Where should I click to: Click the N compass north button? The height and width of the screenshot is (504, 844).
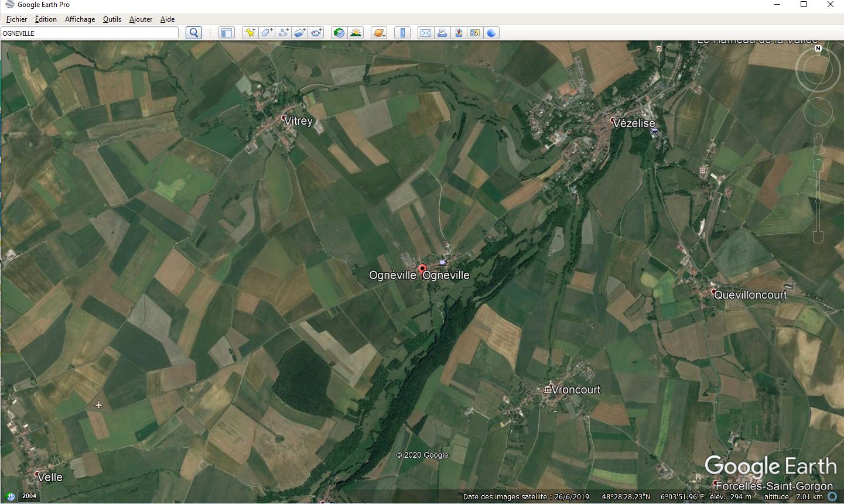pyautogui.click(x=818, y=49)
